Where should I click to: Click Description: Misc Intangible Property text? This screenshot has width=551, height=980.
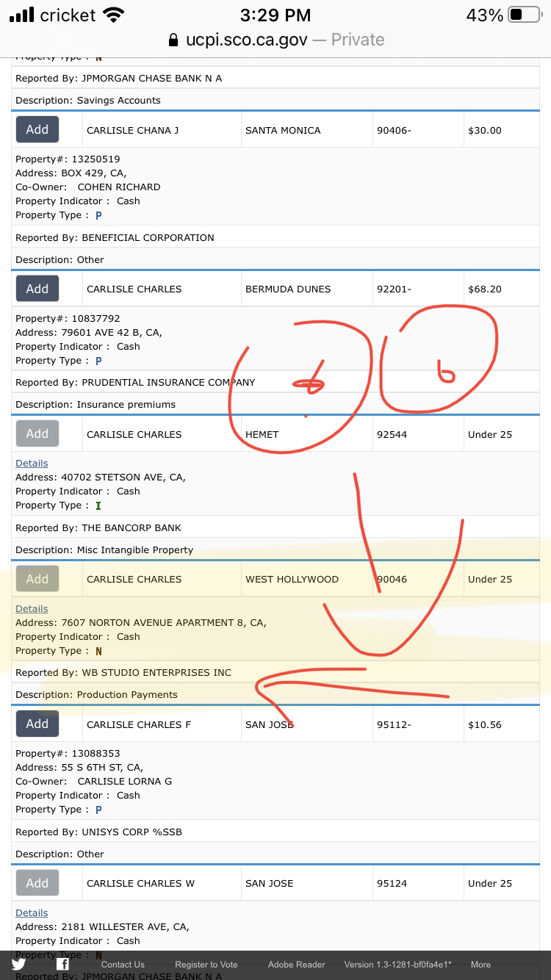(104, 550)
